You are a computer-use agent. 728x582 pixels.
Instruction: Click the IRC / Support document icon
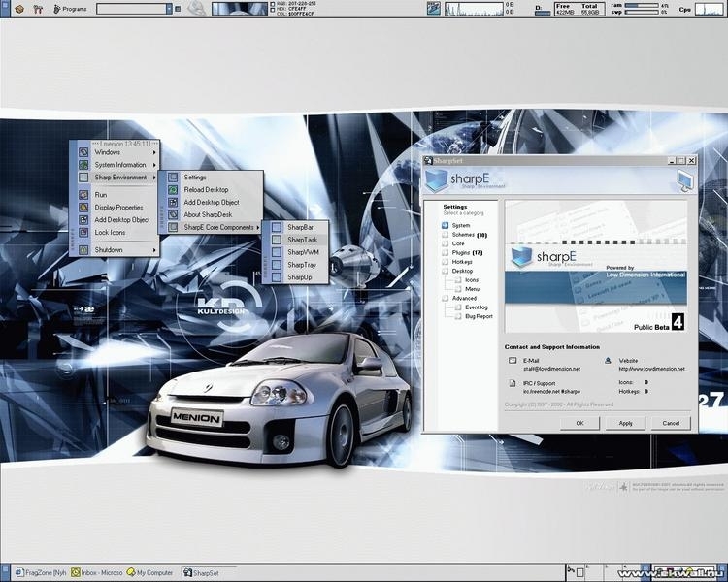click(513, 383)
